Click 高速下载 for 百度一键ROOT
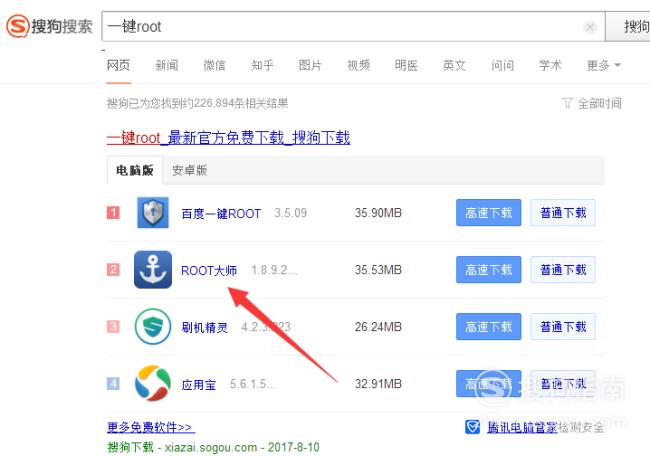The height and width of the screenshot is (456, 650). (488, 213)
